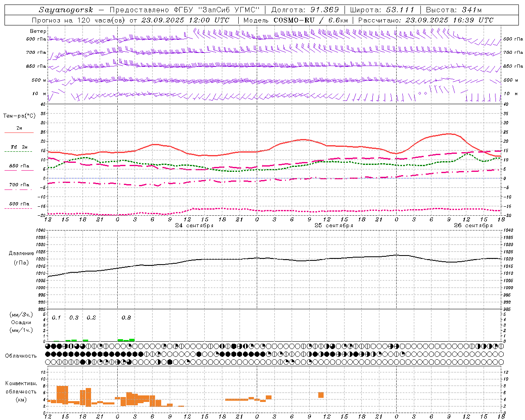Viewport: 525px width, 420px height.
Task: Select 'Прогноз на 120 часа(ов)' forecast text
Action: point(78,20)
